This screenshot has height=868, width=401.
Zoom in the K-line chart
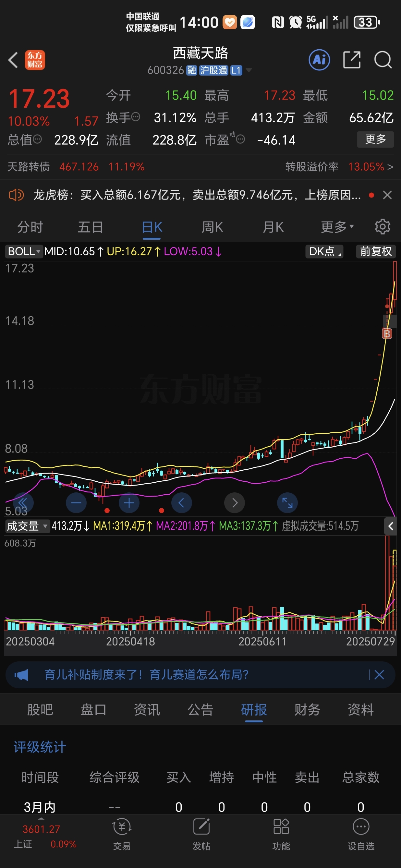129,503
